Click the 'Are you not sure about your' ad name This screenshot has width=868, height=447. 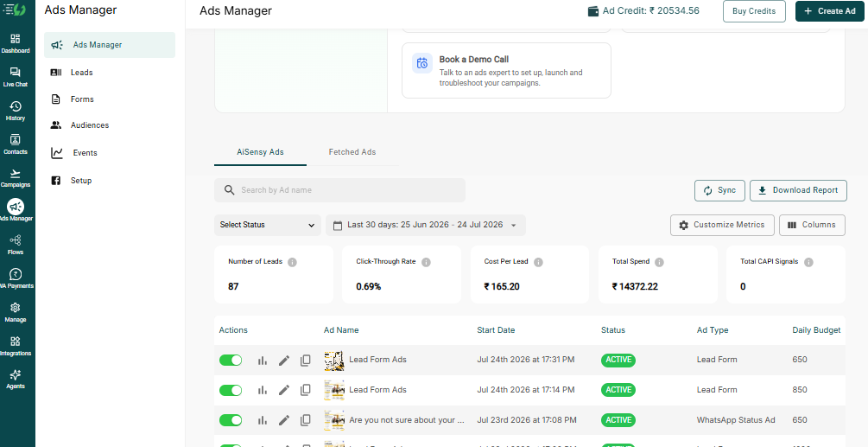tap(407, 420)
